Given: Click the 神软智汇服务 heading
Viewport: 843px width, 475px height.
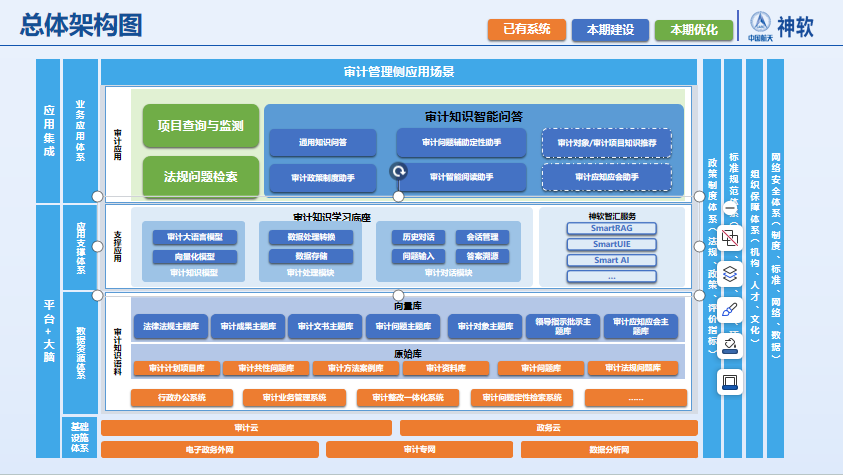Looking at the screenshot, I should [x=612, y=216].
